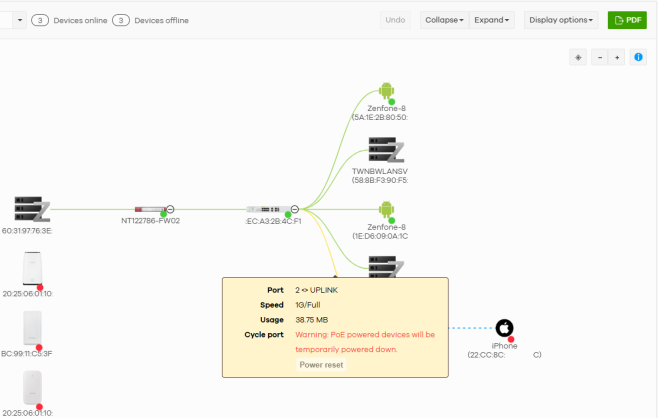Viewport: 658px width, 418px height.
Task: Select the TWNBWLANSV server node icon
Action: [386, 151]
